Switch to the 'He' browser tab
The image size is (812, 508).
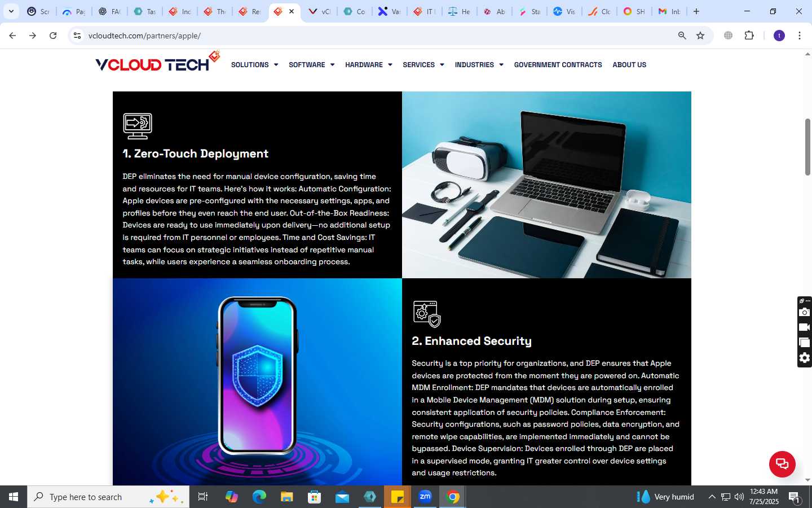click(x=459, y=11)
